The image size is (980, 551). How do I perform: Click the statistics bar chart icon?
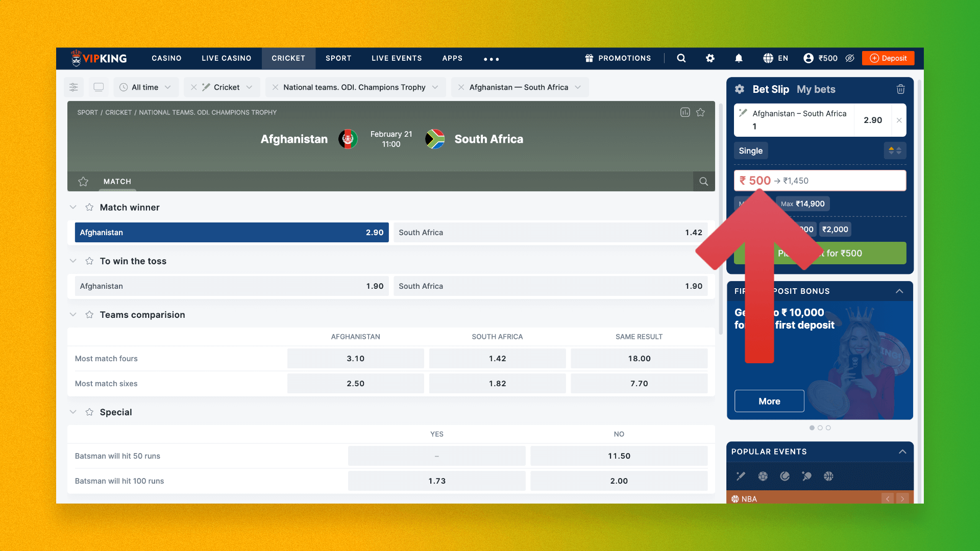coord(685,112)
